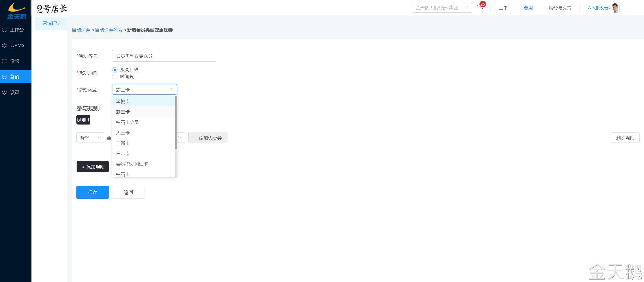Collapse the 原始类型 dropdown showing 霸王卡
The height and width of the screenshot is (282, 644).
(x=145, y=89)
